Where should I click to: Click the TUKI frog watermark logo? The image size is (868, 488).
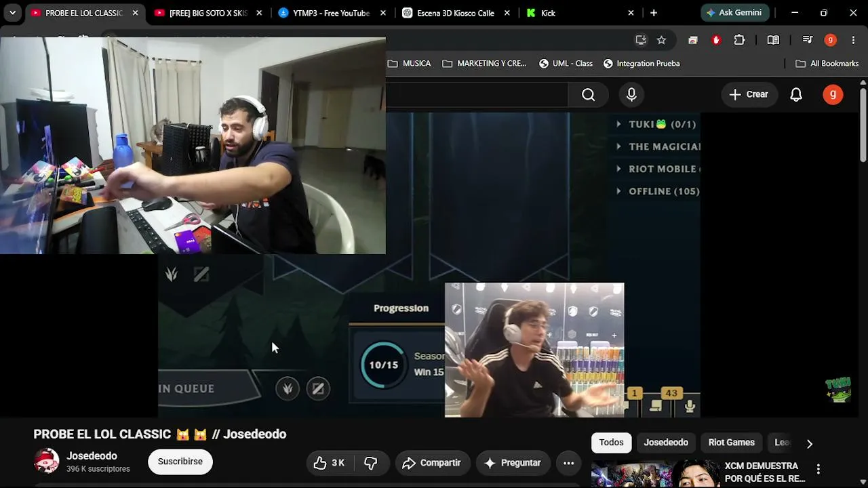838,390
